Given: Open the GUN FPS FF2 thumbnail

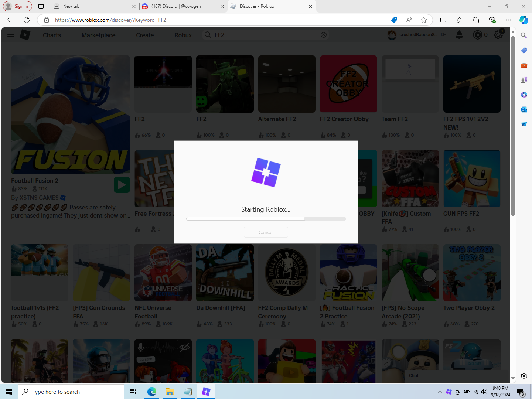Looking at the screenshot, I should (x=472, y=178).
